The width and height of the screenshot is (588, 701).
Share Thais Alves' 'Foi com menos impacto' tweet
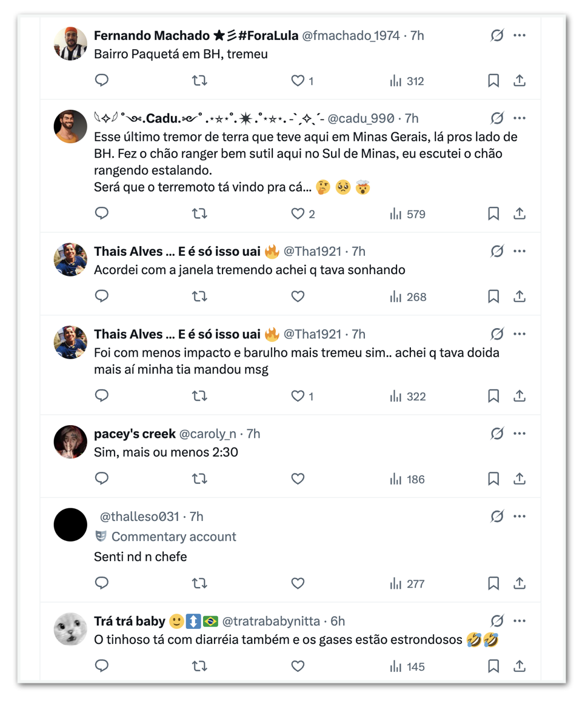(520, 396)
